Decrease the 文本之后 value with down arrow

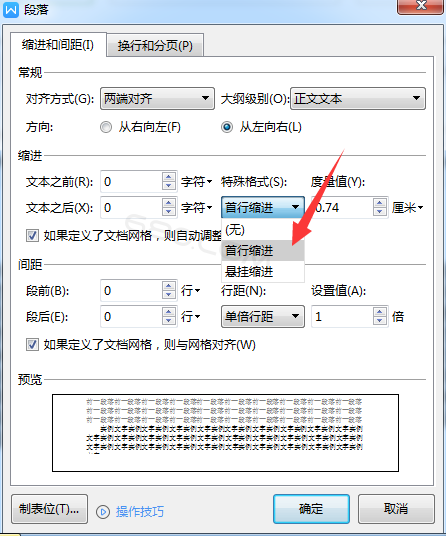click(168, 212)
